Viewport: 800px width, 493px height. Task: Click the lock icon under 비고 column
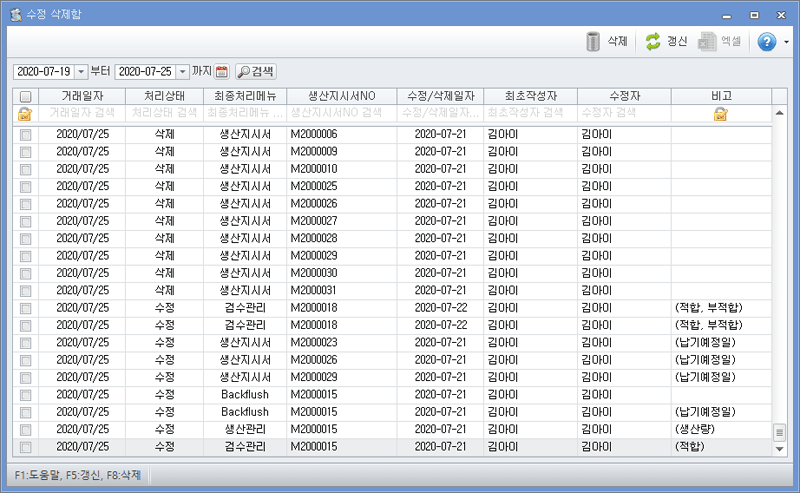(x=720, y=114)
